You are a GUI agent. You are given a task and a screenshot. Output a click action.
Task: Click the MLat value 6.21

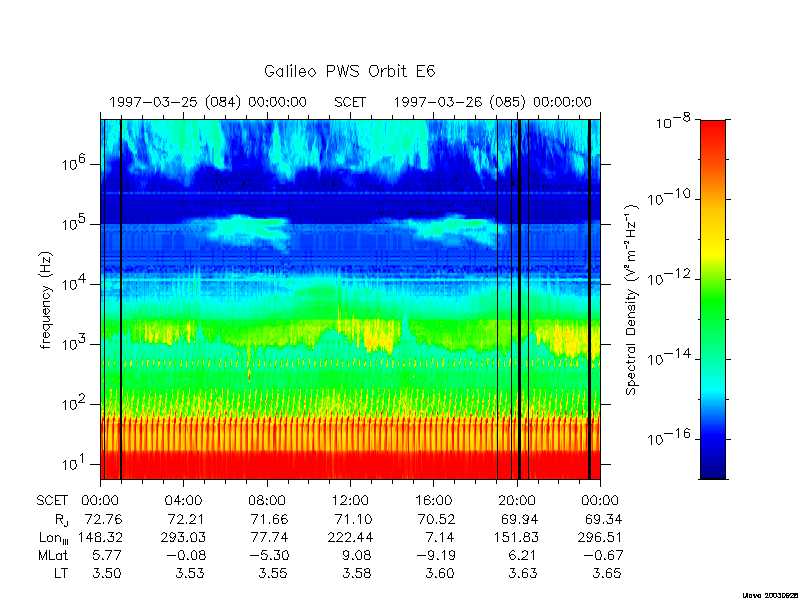523,555
